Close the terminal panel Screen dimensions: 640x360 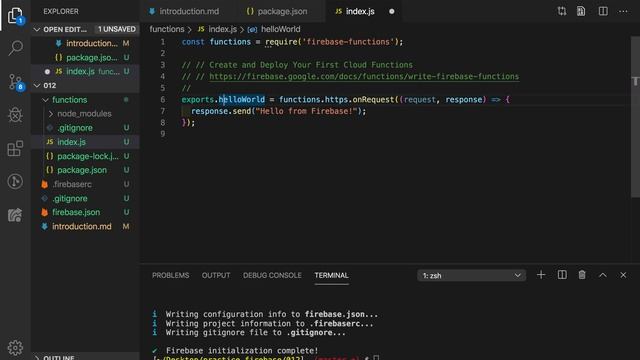623,275
